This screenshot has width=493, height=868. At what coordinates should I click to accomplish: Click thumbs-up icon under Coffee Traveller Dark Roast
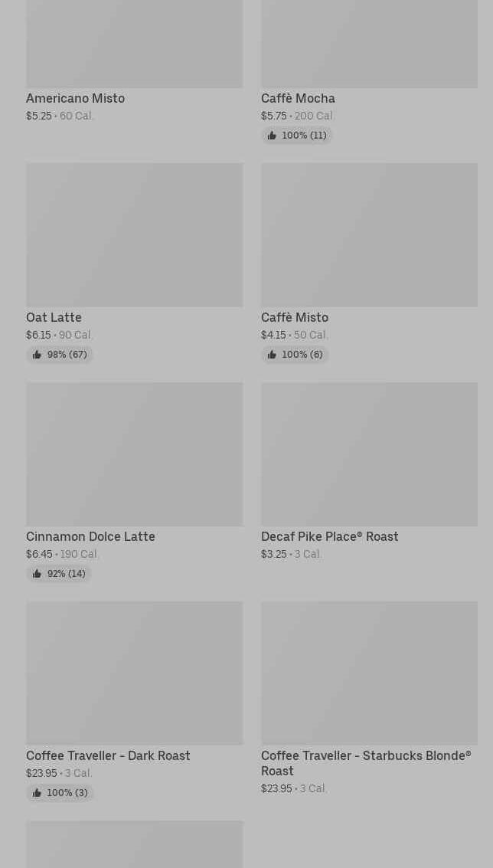click(x=37, y=793)
